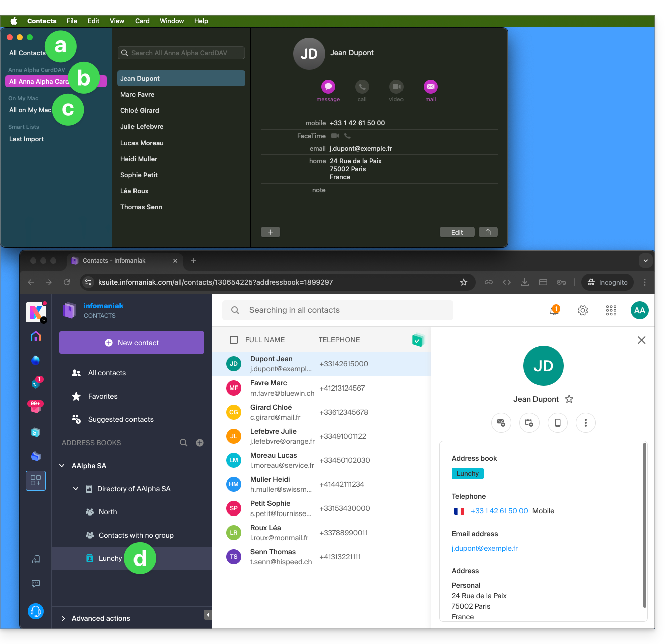Search address books with magnifier icon
The image size is (670, 644).
[x=184, y=443]
